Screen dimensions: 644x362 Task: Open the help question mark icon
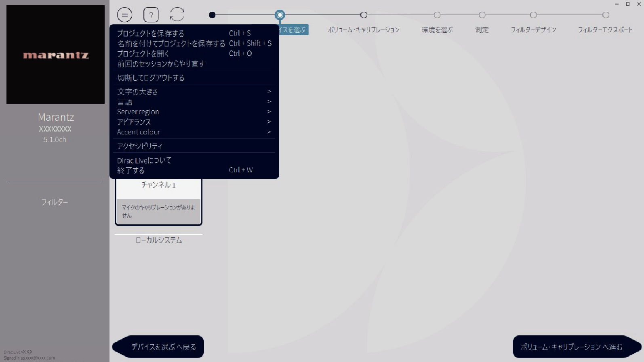(x=151, y=15)
